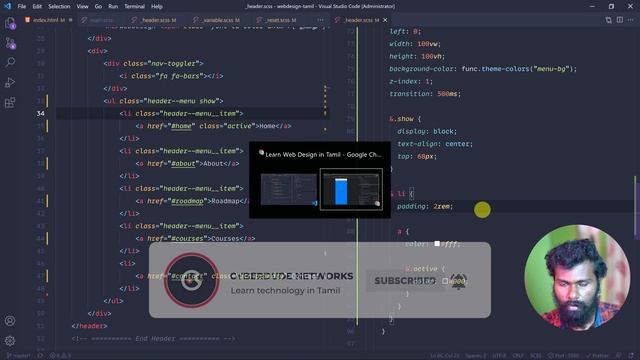
Task: Open the File menu
Action: click(22, 7)
